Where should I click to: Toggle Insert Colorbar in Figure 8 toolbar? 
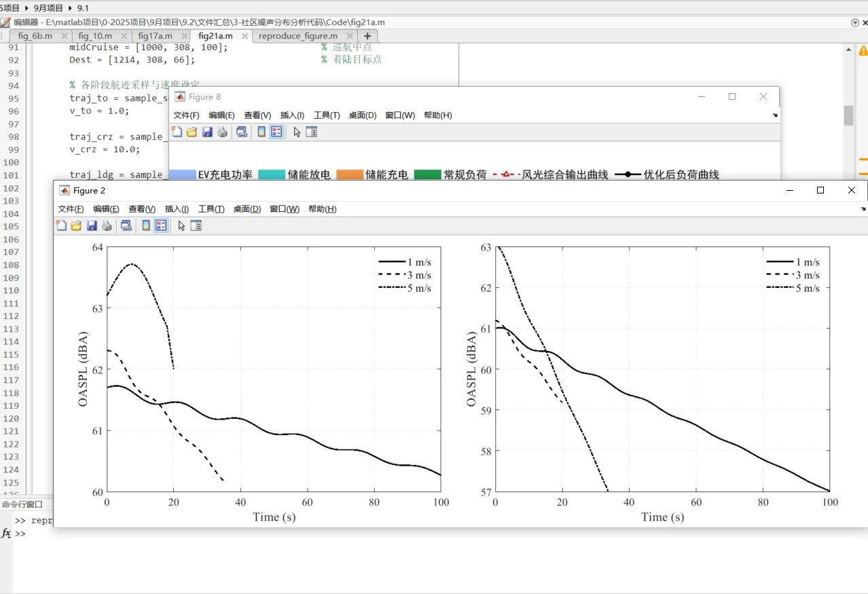(261, 132)
